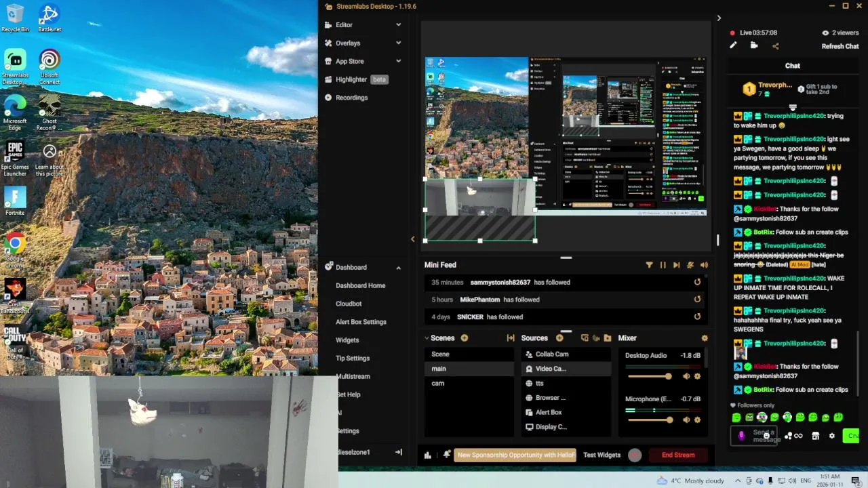Replay the SNICKER follow alert
The height and width of the screenshot is (488, 868).
click(x=697, y=317)
